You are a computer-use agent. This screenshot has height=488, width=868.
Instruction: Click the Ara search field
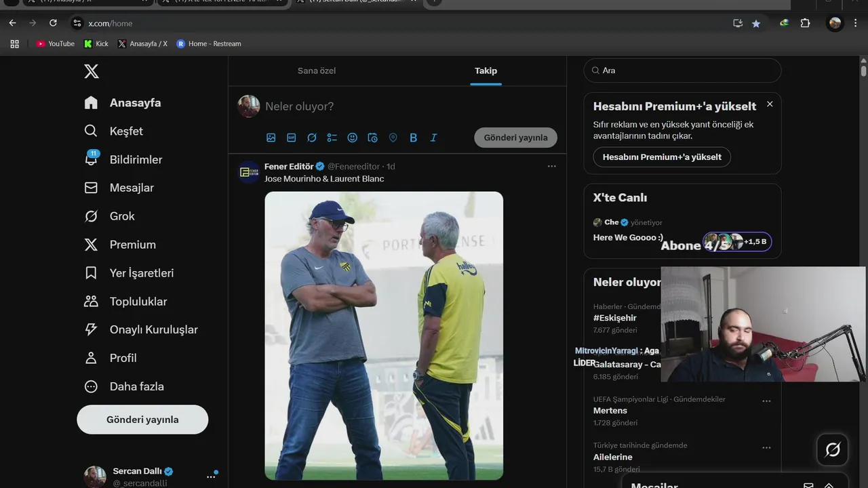pos(682,70)
